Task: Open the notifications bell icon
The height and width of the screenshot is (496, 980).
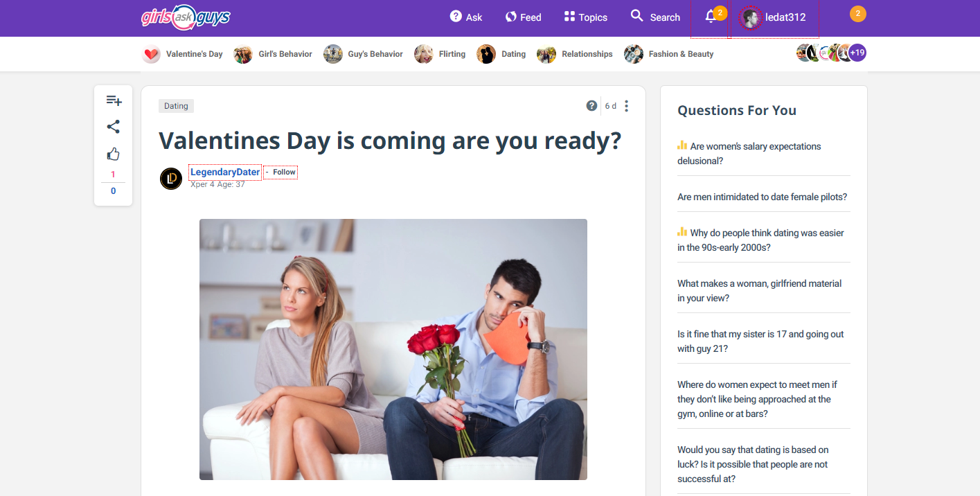Action: [x=711, y=17]
